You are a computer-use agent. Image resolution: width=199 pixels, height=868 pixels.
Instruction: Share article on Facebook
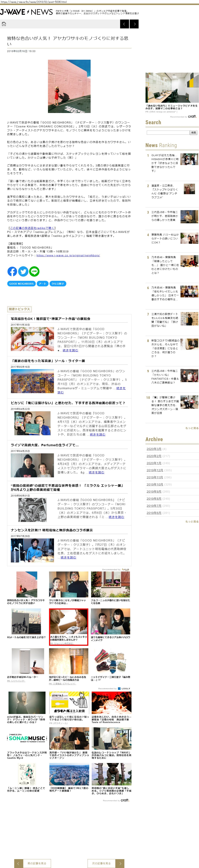(12, 271)
